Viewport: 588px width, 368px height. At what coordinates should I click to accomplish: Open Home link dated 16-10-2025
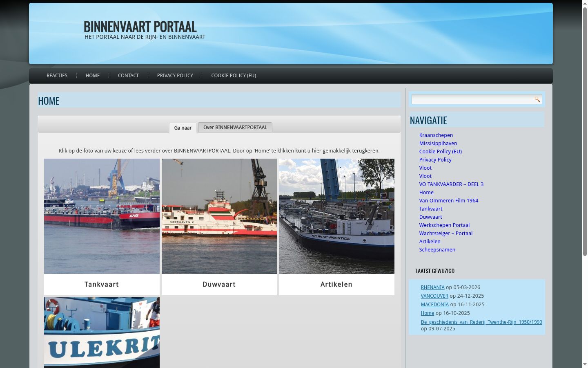pyautogui.click(x=428, y=313)
